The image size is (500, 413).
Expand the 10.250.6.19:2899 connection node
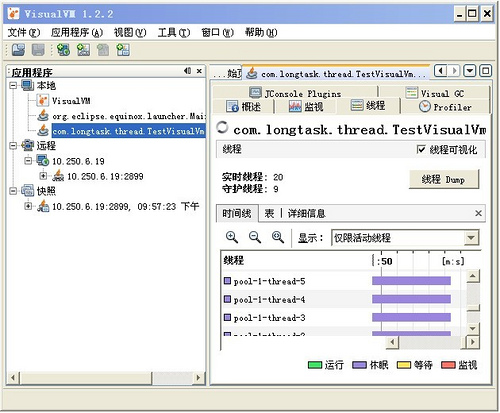point(43,176)
